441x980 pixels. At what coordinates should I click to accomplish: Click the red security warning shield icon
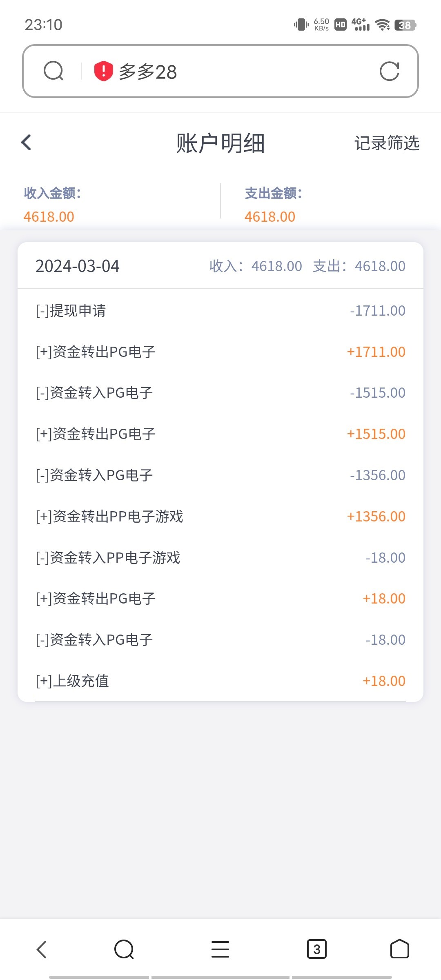click(x=103, y=71)
